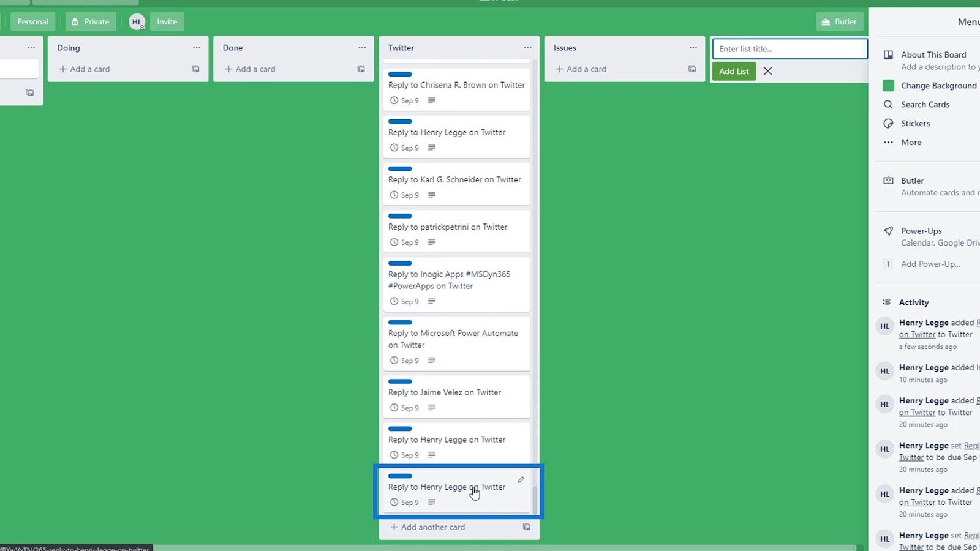Image resolution: width=980 pixels, height=551 pixels.
Task: Change board visibility via Private button
Action: (x=91, y=22)
